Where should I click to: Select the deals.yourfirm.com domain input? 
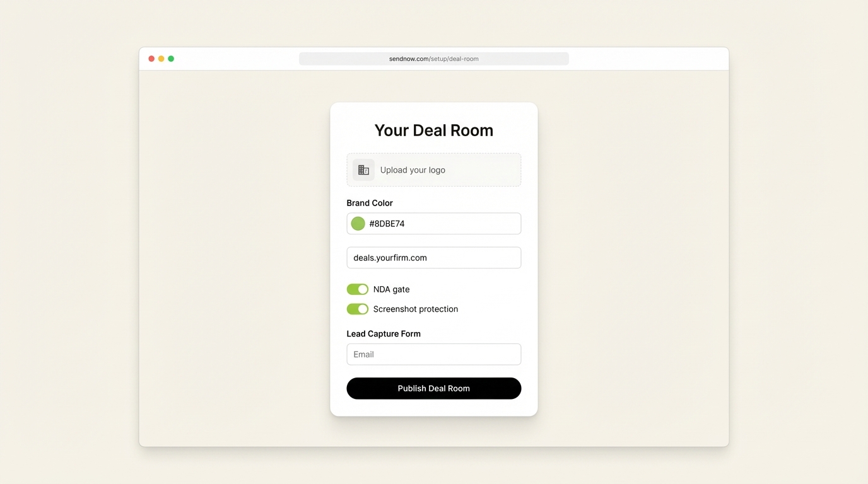(433, 257)
